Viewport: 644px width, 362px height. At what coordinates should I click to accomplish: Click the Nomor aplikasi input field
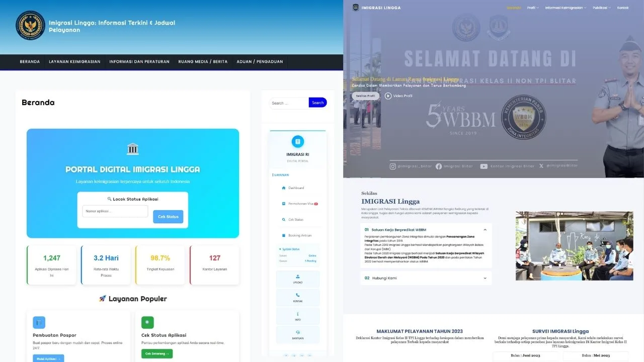click(115, 211)
